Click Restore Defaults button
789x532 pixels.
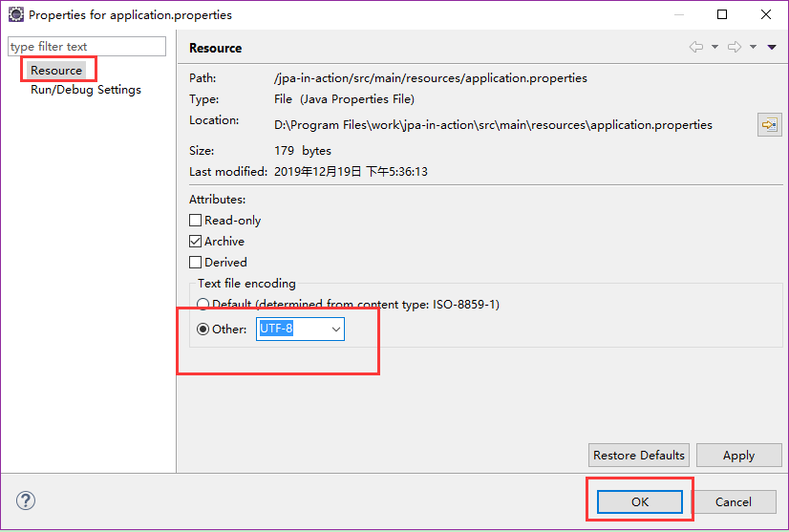click(638, 455)
